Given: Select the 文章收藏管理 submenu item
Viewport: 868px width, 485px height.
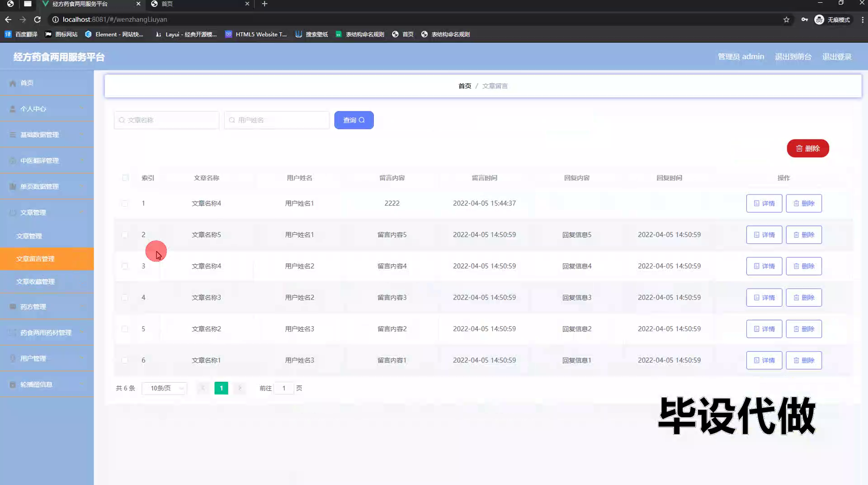Looking at the screenshot, I should [47, 281].
